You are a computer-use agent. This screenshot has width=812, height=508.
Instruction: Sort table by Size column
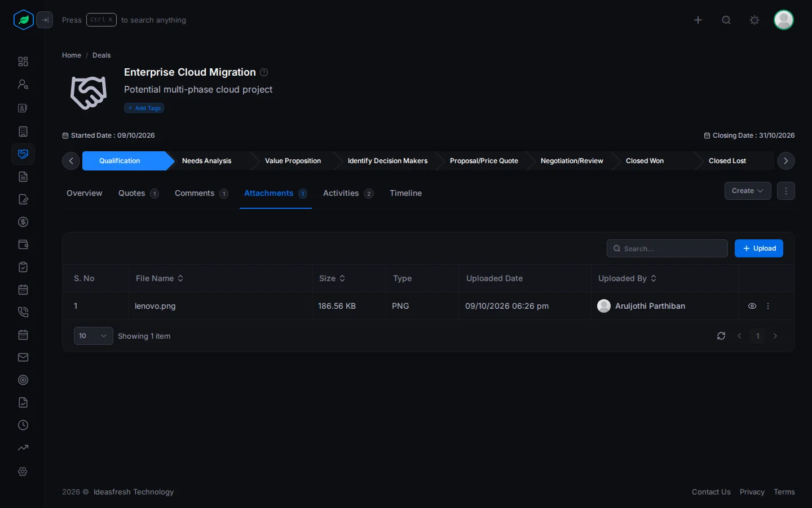coord(332,278)
